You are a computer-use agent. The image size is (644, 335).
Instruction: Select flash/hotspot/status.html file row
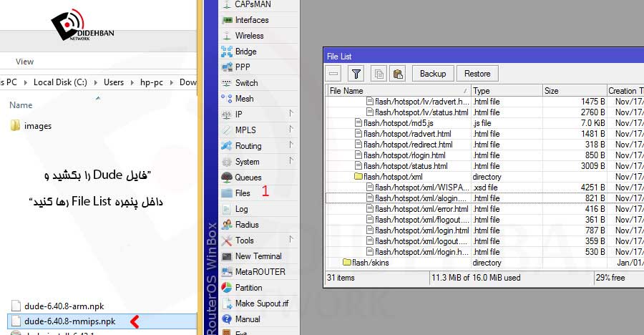click(484, 166)
